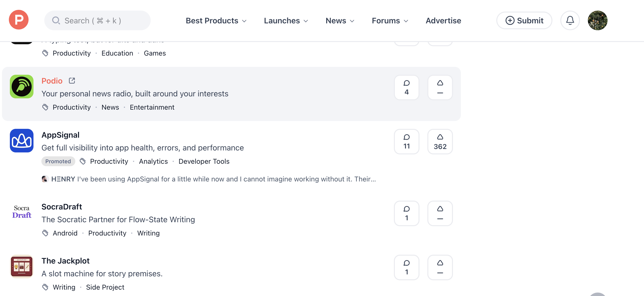The image size is (644, 296).
Task: Click the tag icon in SocraDraft's row
Action: click(45, 233)
